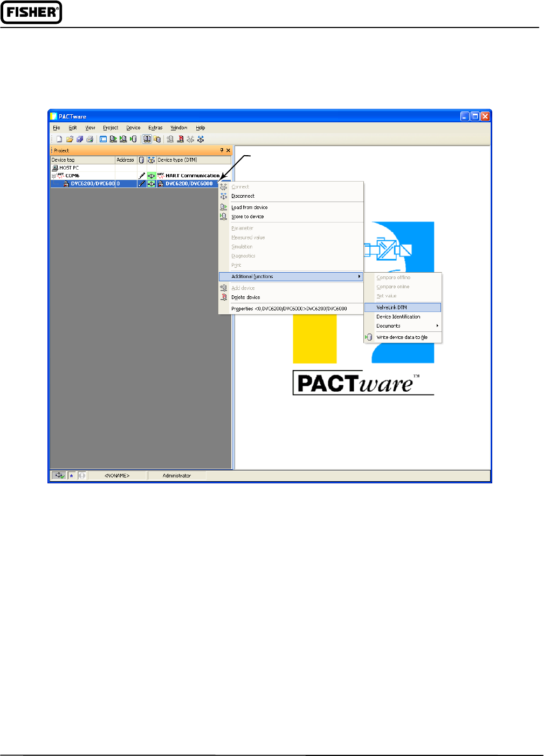
Task: Click HART Communication device type cell
Action: click(192, 176)
